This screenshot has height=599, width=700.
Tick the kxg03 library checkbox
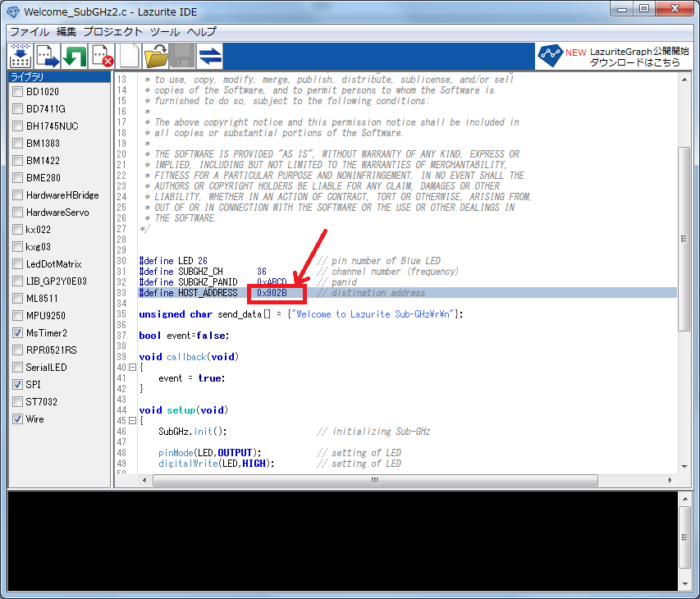click(x=17, y=247)
